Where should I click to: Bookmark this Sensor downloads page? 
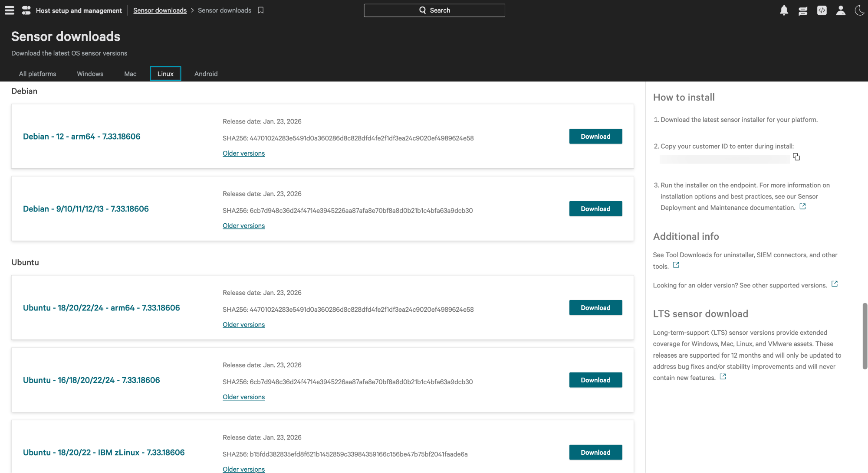(261, 10)
